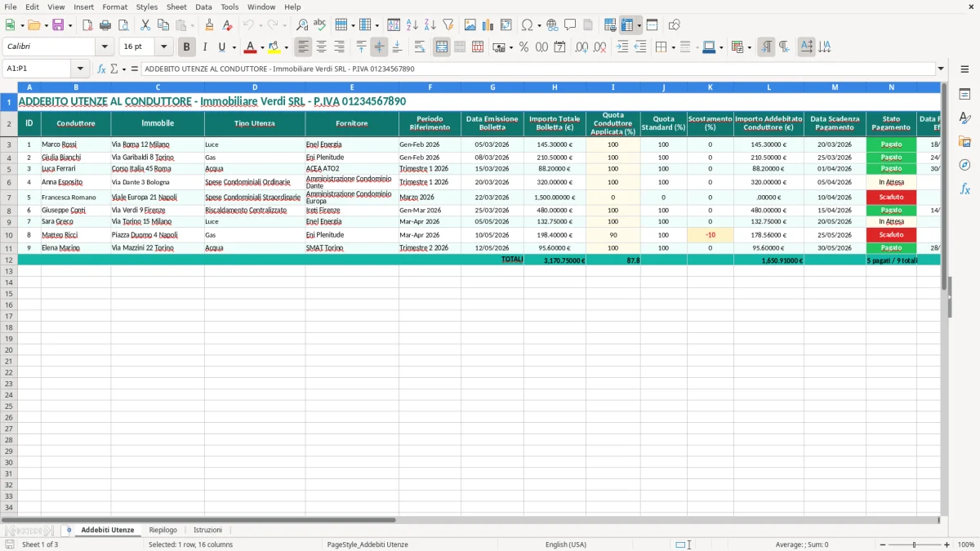Expand the formula bar

point(941,69)
